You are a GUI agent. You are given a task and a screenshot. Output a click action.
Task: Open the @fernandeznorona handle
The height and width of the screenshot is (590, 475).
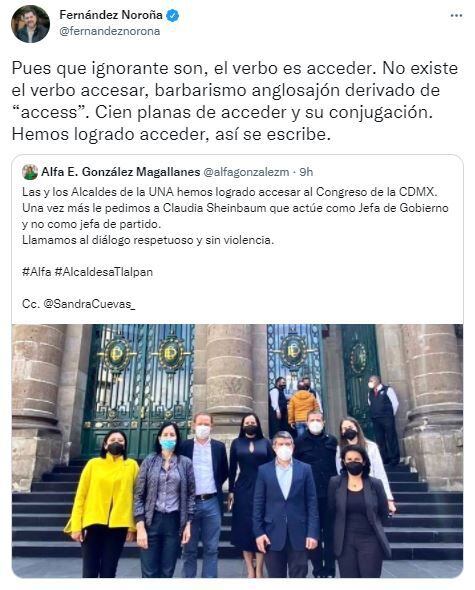click(x=110, y=31)
